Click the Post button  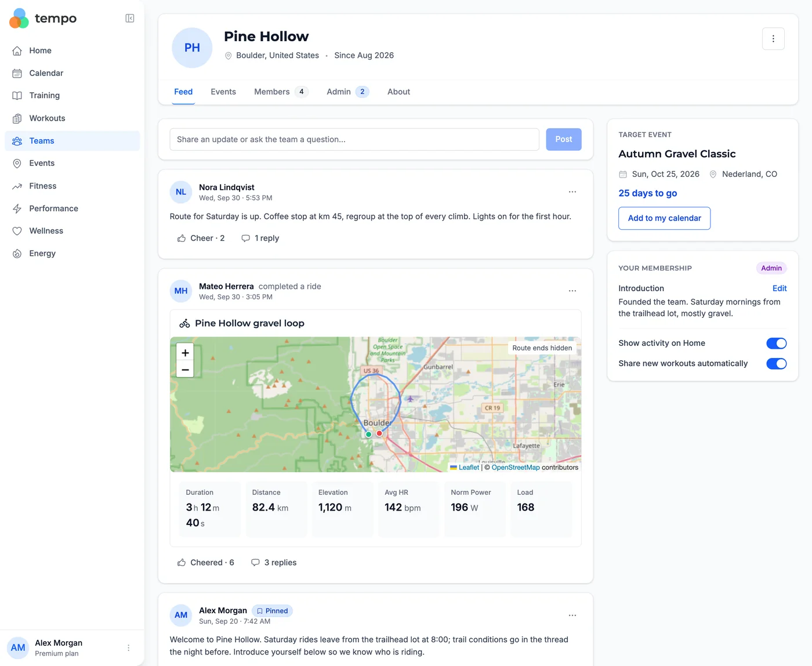(564, 139)
